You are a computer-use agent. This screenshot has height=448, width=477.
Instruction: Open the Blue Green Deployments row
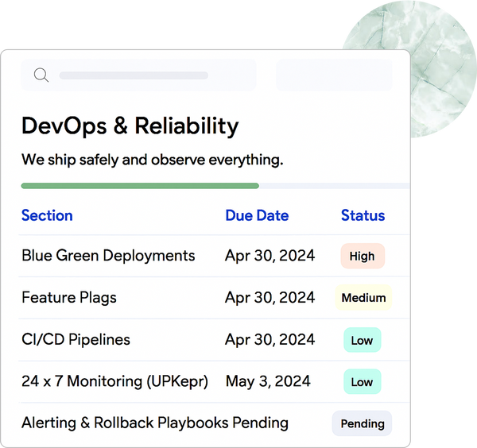(108, 256)
